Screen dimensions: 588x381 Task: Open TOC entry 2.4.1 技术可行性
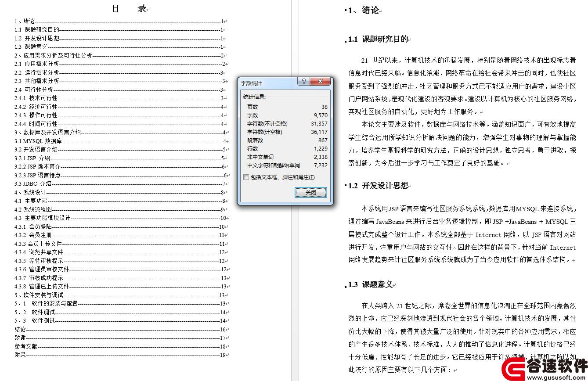[x=120, y=98]
